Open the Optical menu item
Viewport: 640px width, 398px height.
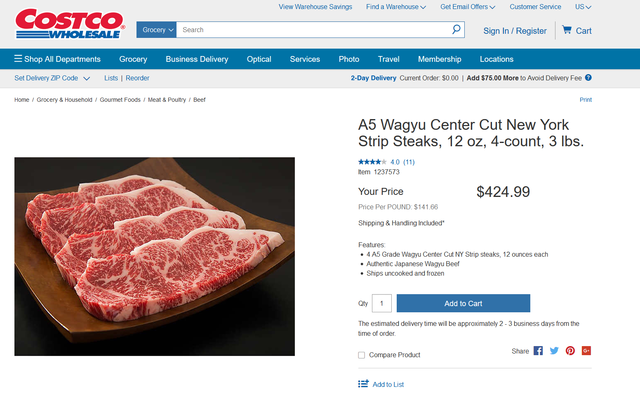[259, 59]
